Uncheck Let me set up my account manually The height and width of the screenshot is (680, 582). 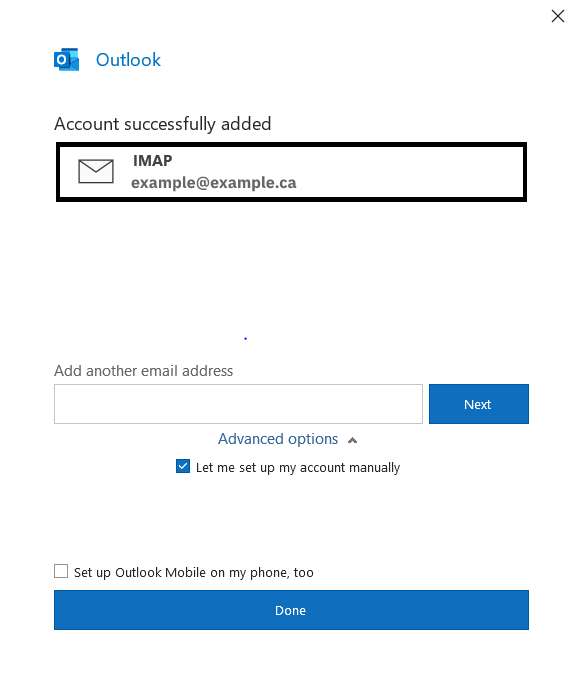[x=183, y=466]
